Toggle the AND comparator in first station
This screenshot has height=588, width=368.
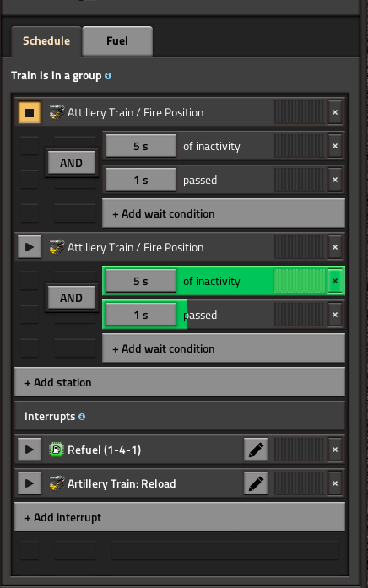(x=71, y=163)
